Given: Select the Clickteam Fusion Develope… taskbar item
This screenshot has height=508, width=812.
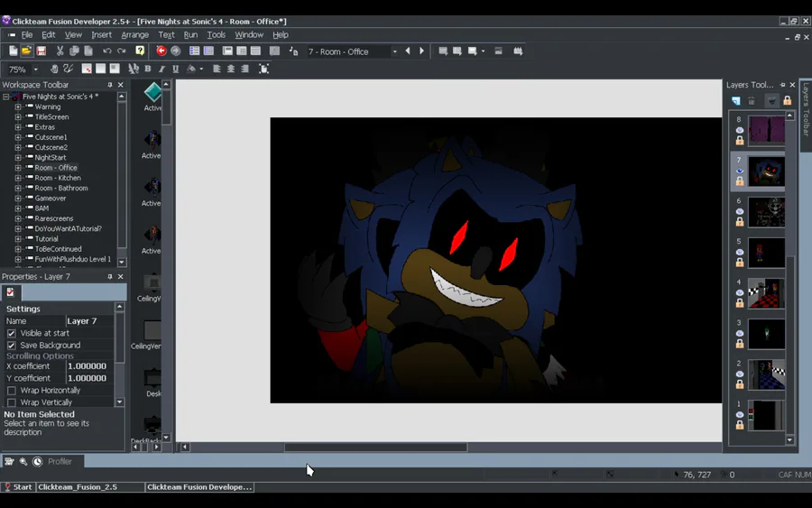Looking at the screenshot, I should pyautogui.click(x=199, y=486).
